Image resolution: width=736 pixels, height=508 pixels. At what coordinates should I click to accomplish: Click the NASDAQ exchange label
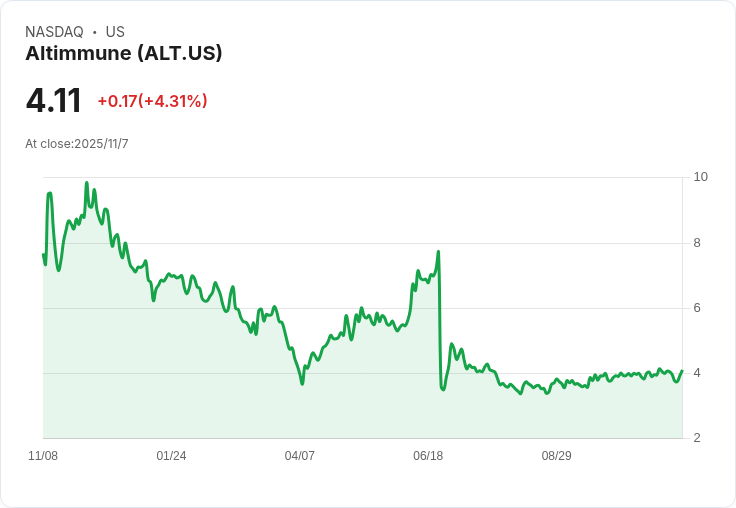coord(54,32)
